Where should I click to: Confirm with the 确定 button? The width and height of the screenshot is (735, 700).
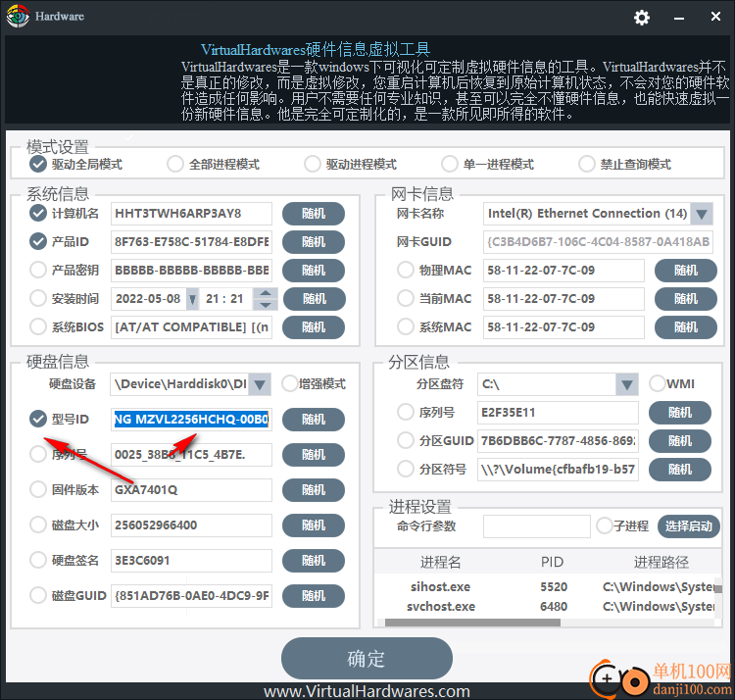(x=367, y=658)
